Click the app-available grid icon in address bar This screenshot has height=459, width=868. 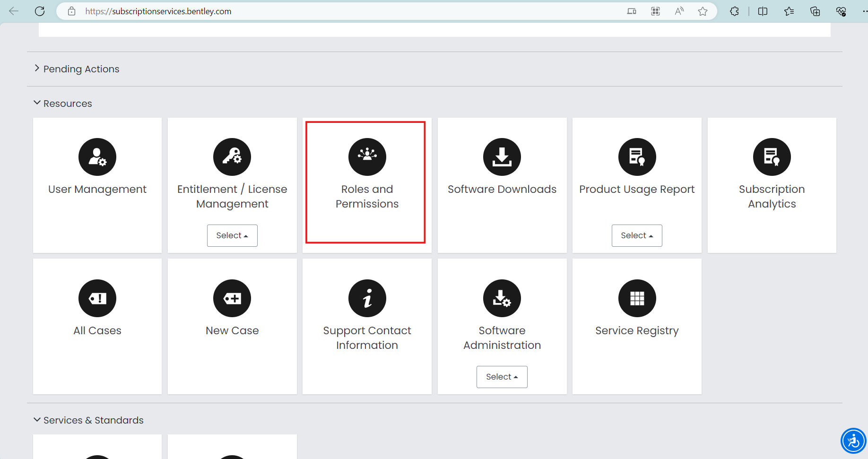655,11
